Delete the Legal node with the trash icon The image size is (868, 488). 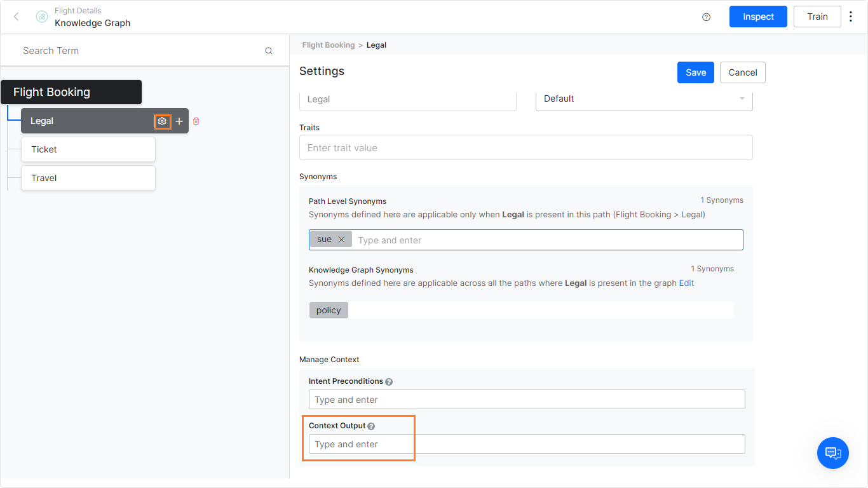tap(196, 120)
